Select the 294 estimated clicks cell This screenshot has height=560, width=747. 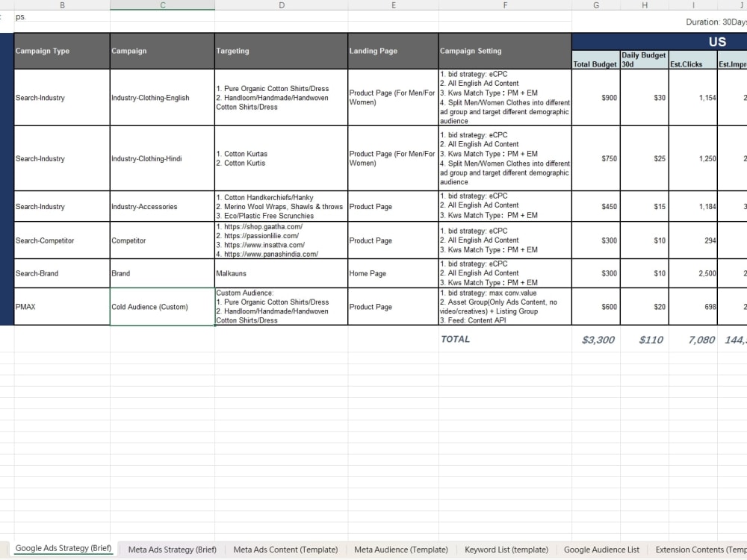point(693,240)
